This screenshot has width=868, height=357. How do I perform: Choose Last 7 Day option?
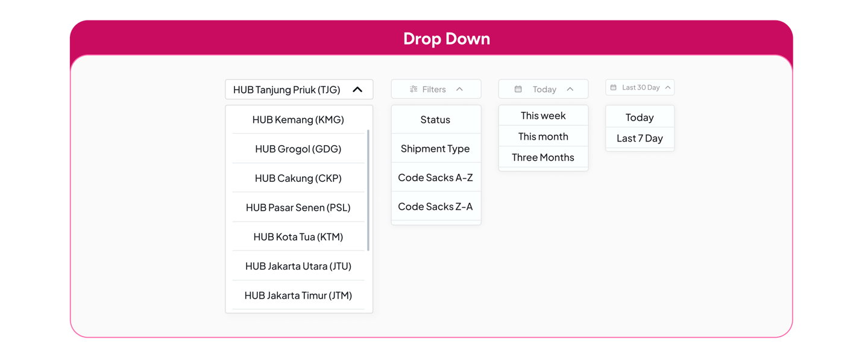point(640,138)
